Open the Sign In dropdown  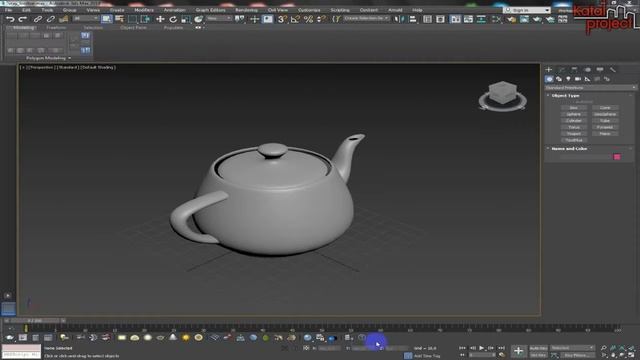pos(527,10)
